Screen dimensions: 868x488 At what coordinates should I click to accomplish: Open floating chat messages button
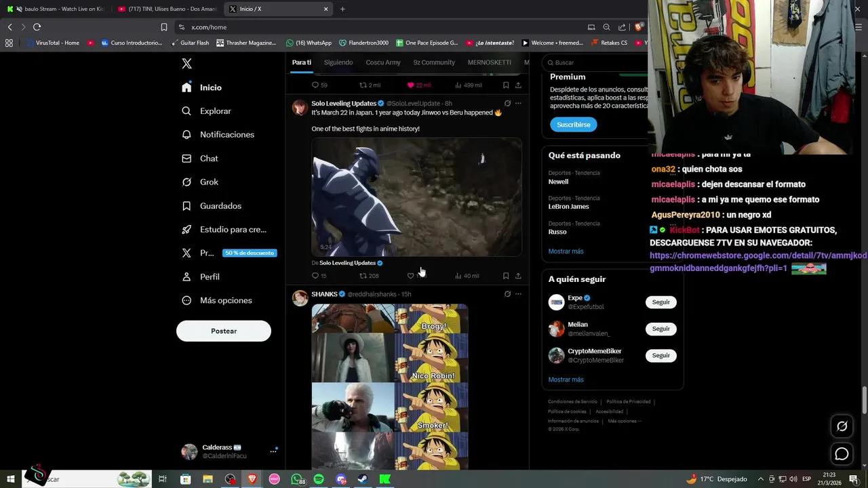842,454
